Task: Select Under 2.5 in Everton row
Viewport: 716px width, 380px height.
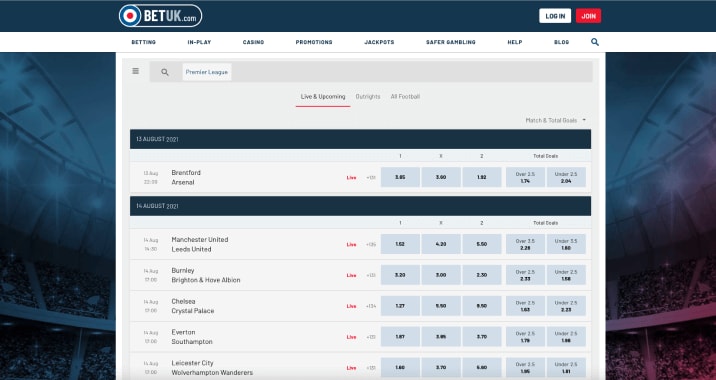Action: pos(566,337)
